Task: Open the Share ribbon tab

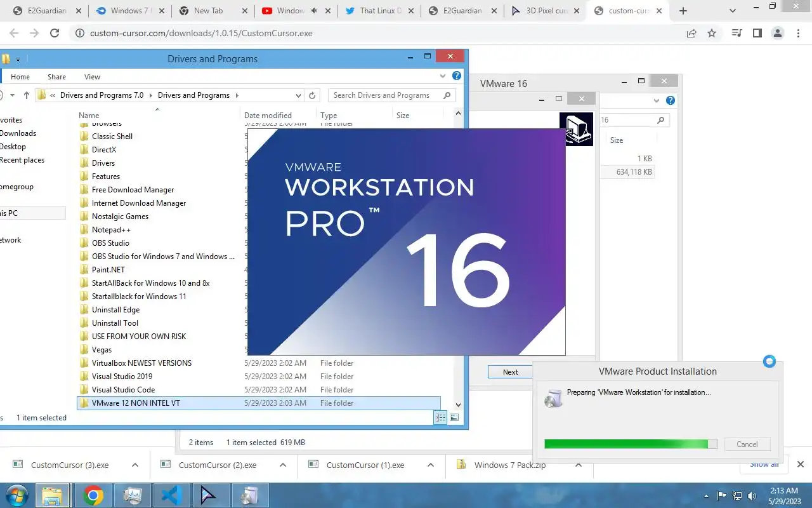Action: pos(56,77)
